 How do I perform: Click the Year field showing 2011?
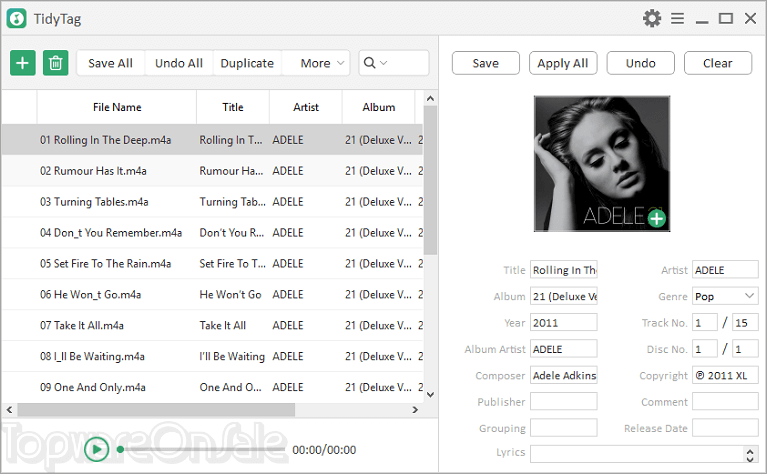tap(564, 322)
